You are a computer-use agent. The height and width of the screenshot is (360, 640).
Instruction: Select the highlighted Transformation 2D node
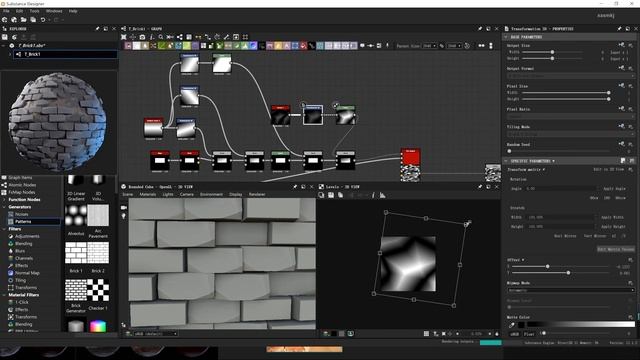pyautogui.click(x=313, y=115)
